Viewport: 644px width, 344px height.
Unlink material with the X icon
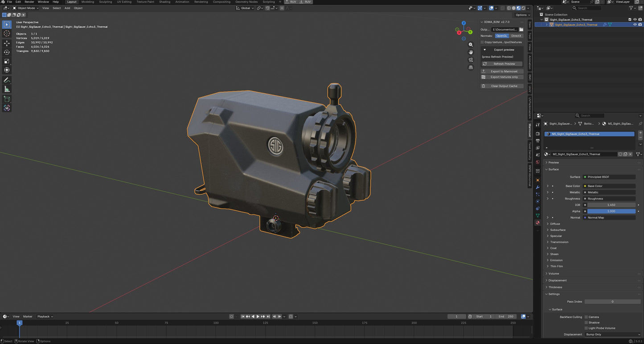tap(630, 154)
